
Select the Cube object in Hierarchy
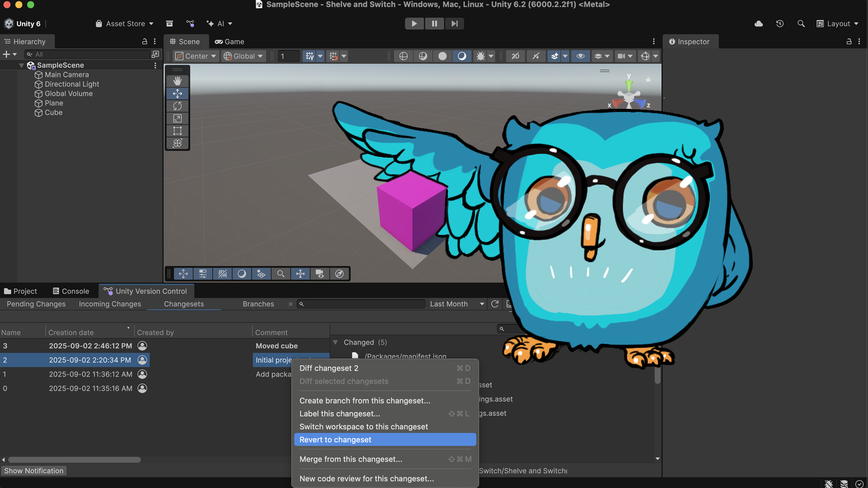point(53,113)
